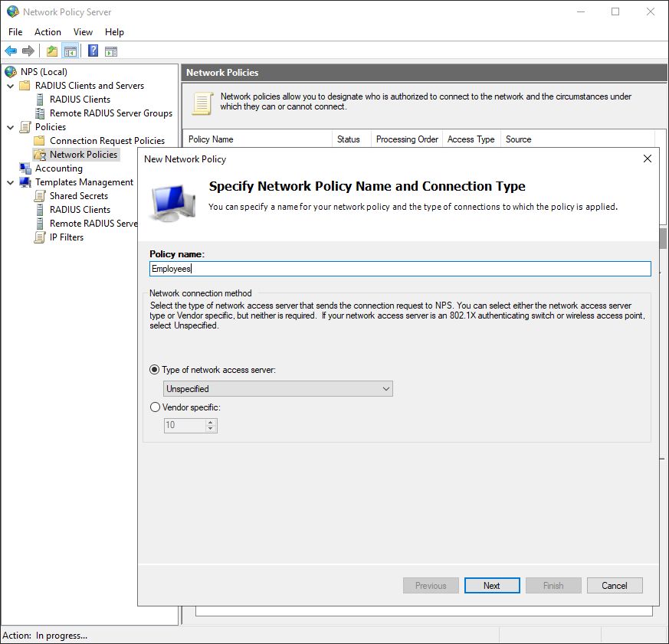
Task: Click the Forward arrow toolbar icon
Action: (x=28, y=51)
